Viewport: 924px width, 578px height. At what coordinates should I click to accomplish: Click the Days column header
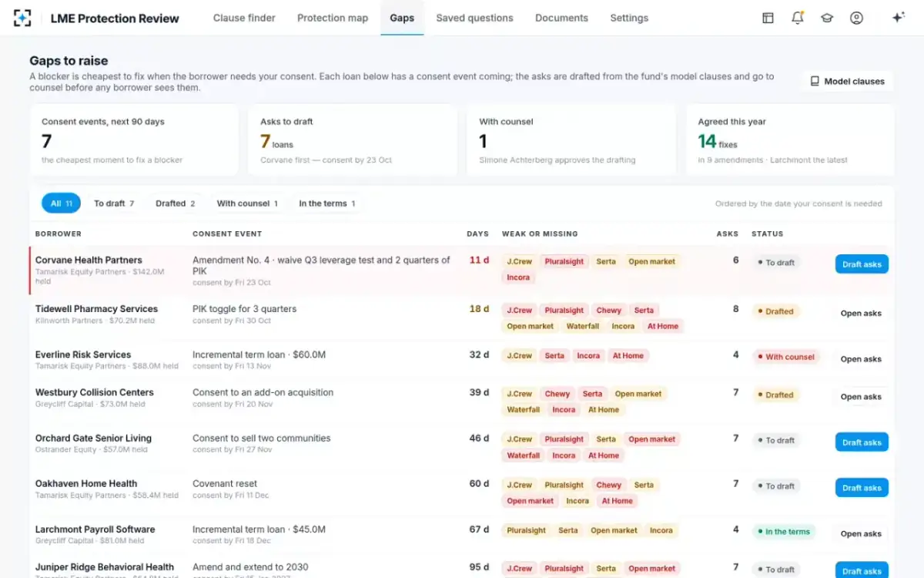477,234
